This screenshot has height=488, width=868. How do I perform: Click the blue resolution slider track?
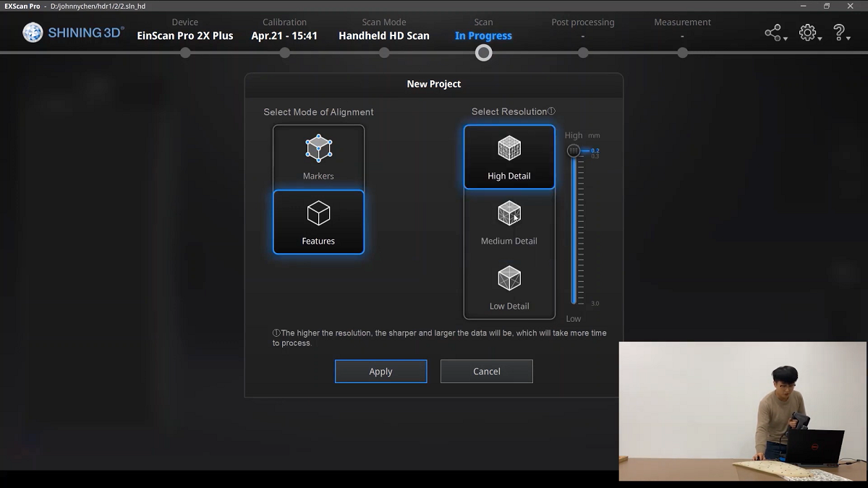(x=574, y=230)
